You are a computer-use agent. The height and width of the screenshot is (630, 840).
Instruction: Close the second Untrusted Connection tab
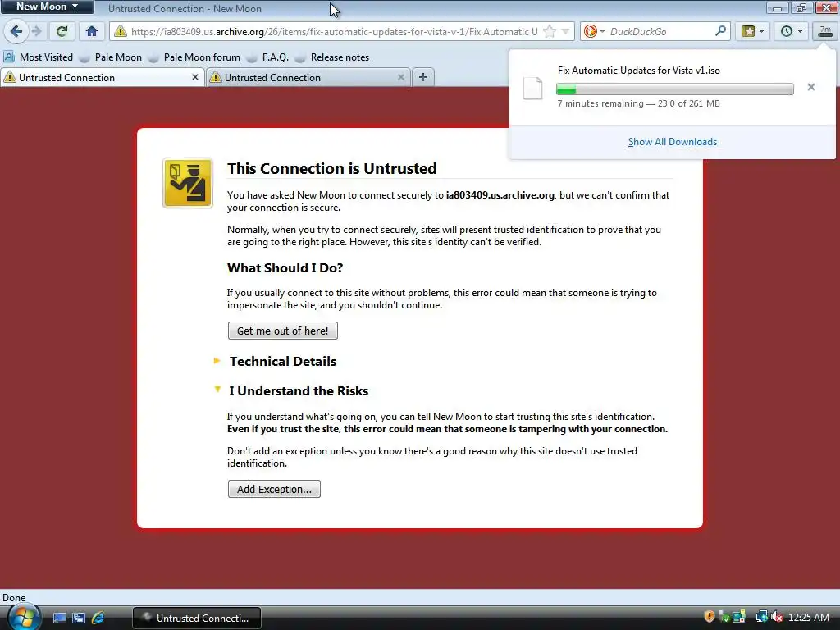pyautogui.click(x=400, y=77)
